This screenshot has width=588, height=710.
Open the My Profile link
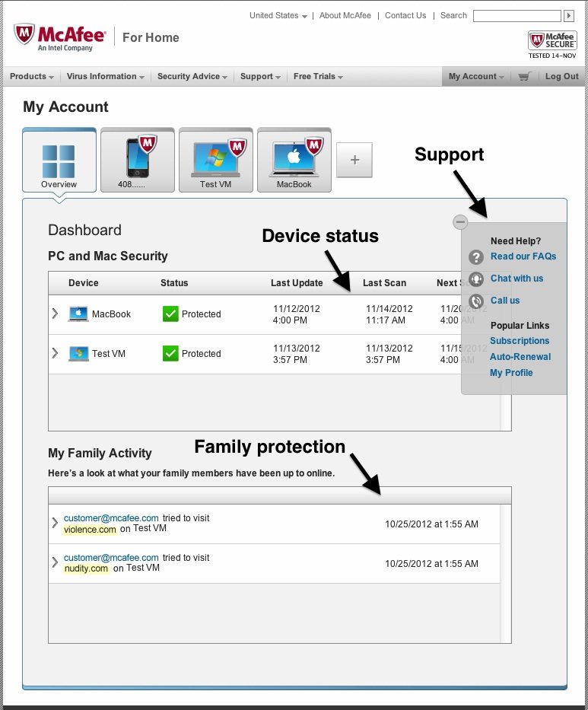(x=511, y=373)
